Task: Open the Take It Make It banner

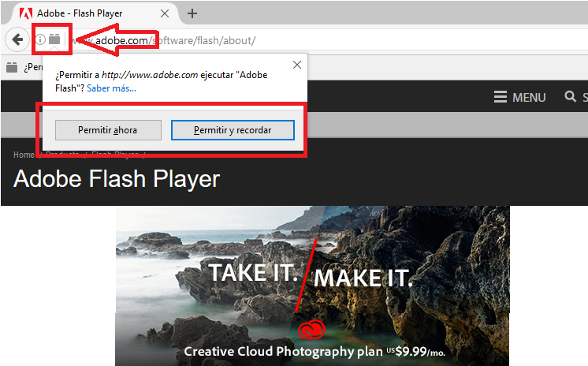Action: [x=312, y=286]
